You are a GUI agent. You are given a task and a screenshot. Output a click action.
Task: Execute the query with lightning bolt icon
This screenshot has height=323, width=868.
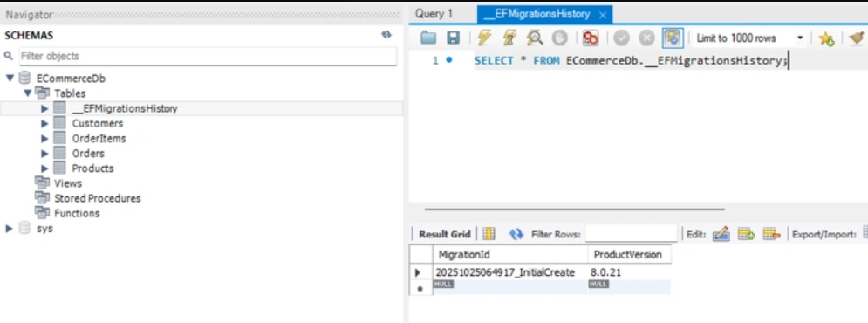pos(484,38)
